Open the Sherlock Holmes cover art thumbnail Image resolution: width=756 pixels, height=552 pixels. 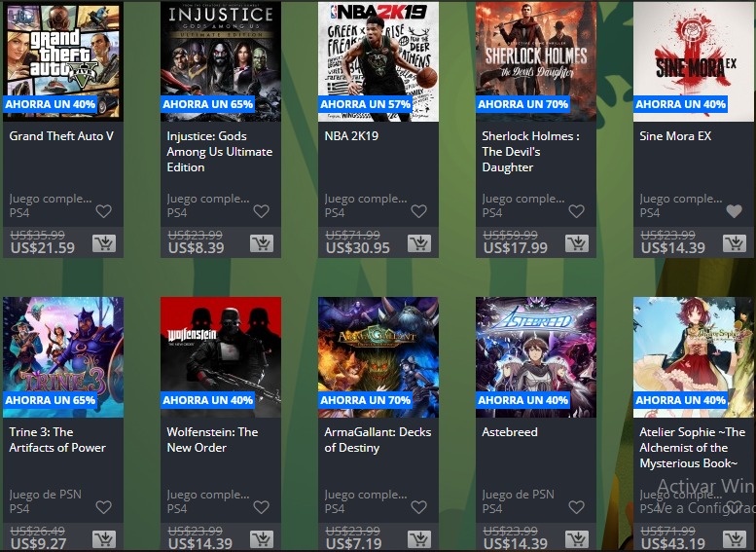click(536, 61)
